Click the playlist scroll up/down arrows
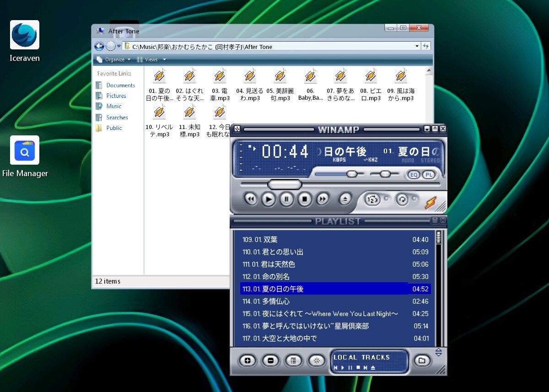 pyautogui.click(x=438, y=352)
